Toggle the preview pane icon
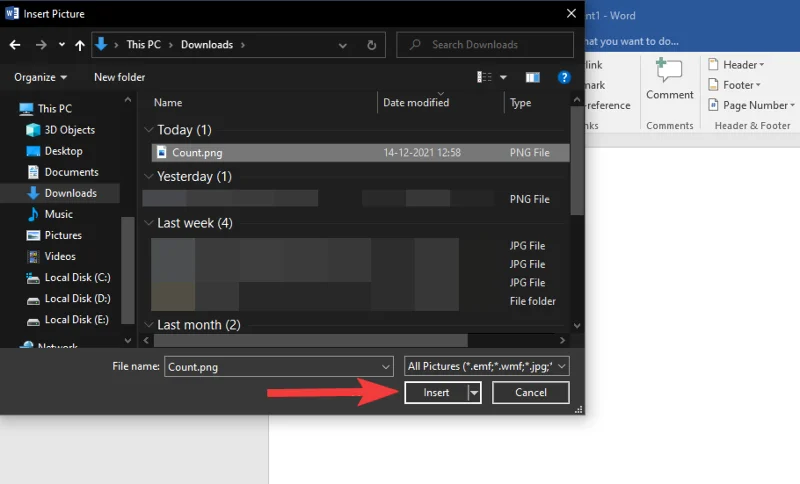The image size is (800, 484). (533, 77)
